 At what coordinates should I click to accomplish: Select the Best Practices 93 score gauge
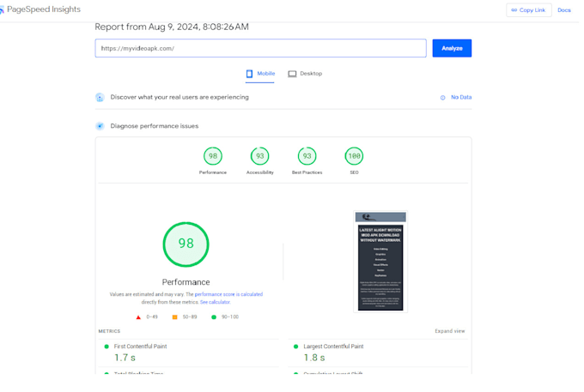coord(307,156)
